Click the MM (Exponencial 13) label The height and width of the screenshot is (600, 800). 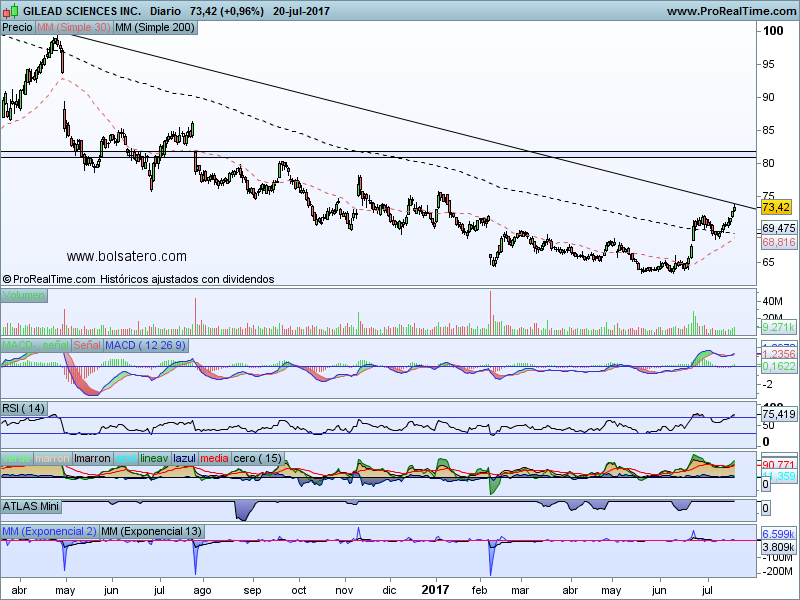152,531
